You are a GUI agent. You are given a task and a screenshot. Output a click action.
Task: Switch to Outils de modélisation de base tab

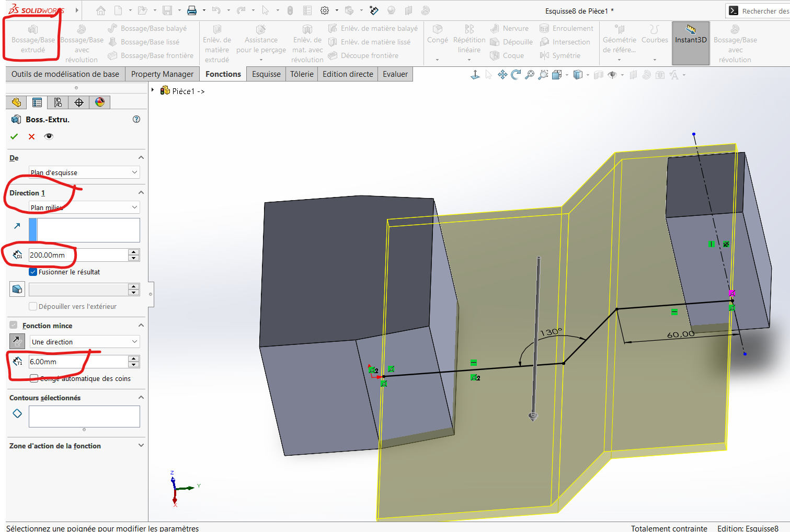[x=65, y=74]
